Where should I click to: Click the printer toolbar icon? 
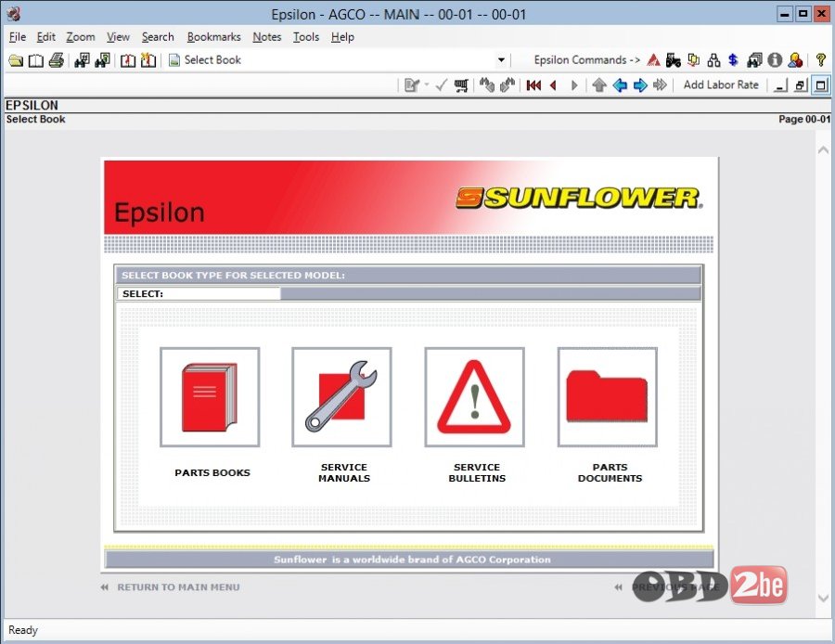click(57, 60)
